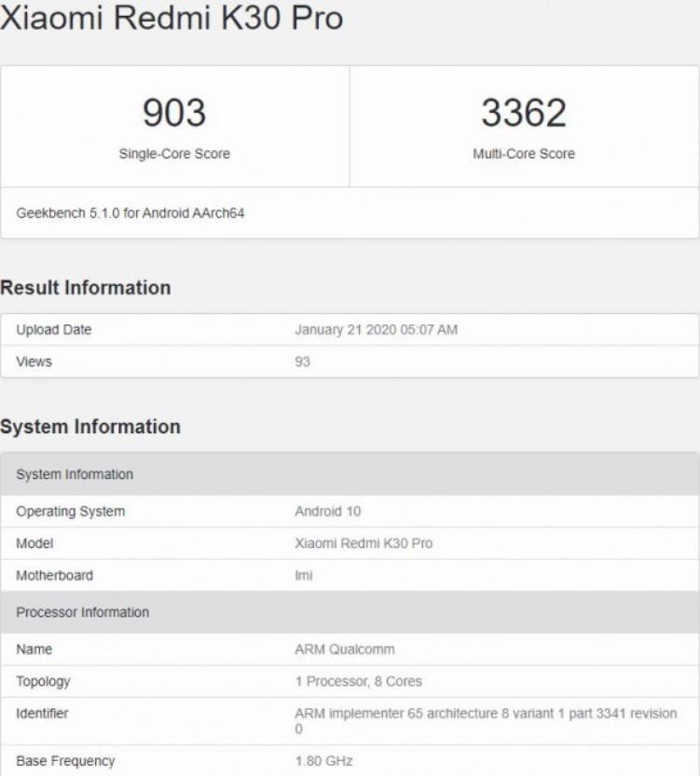The image size is (700, 776).
Task: Click the processor Name label
Action: coord(34,649)
